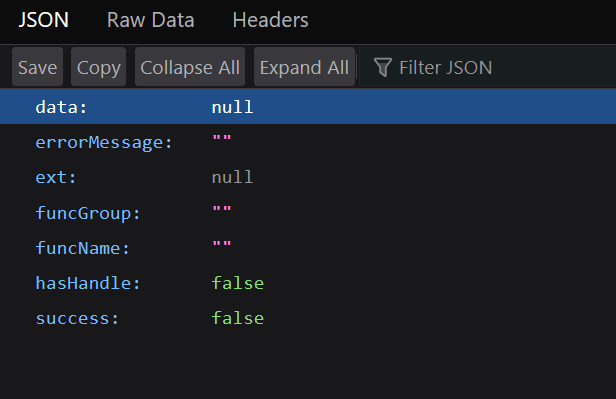Select the hasHandle key
This screenshot has width=616, height=399.
coord(88,283)
